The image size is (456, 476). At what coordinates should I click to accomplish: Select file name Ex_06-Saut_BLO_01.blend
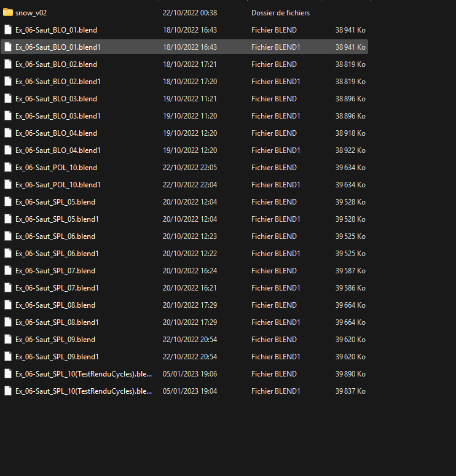click(x=56, y=30)
